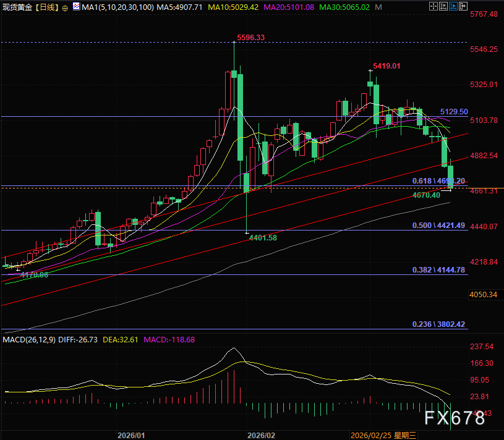The image size is (504, 440).
Task: Click the 现货黄金 symbol title
Action: click(x=17, y=7)
